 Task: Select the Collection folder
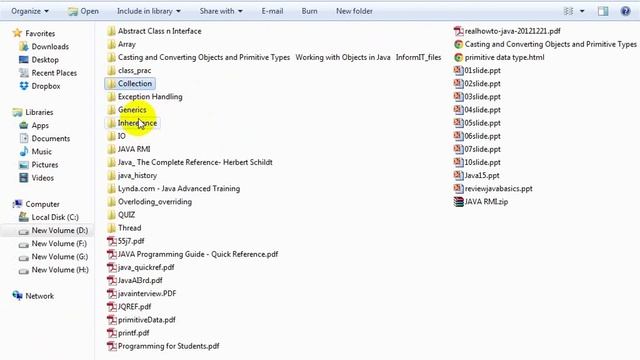tap(130, 84)
